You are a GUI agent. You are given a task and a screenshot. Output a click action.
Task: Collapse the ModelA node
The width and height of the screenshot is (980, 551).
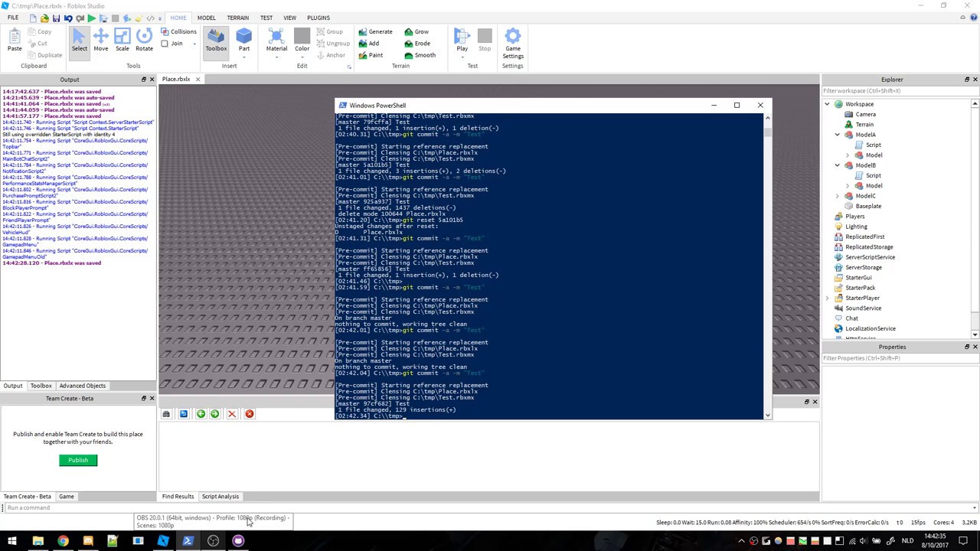click(838, 135)
